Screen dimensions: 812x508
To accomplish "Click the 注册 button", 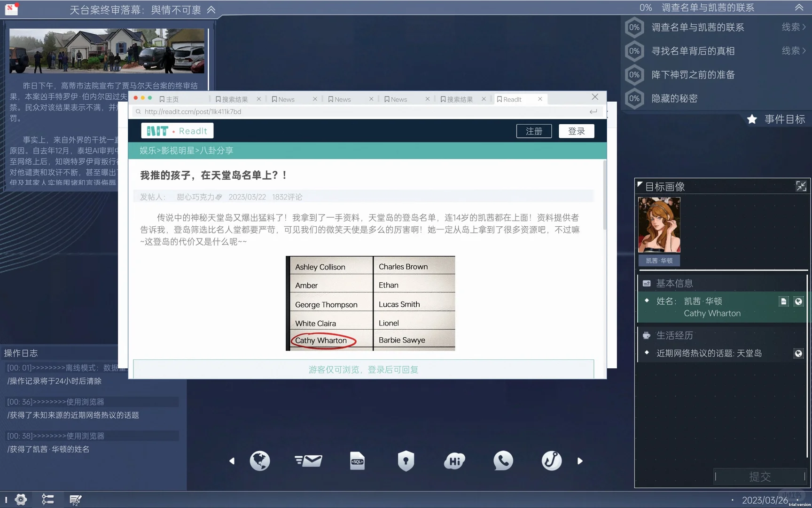I will [534, 131].
